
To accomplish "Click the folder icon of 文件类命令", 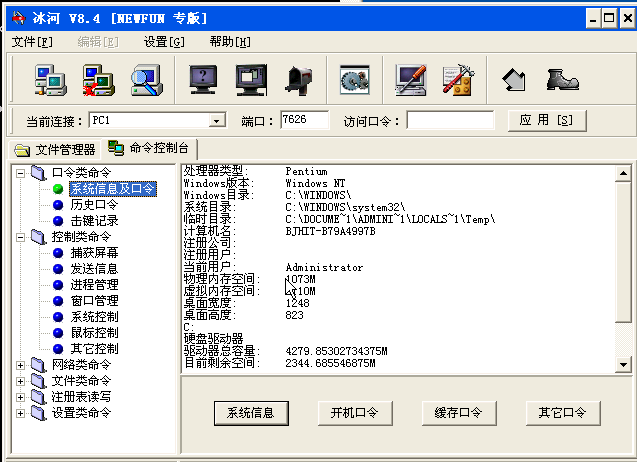I will click(x=39, y=381).
